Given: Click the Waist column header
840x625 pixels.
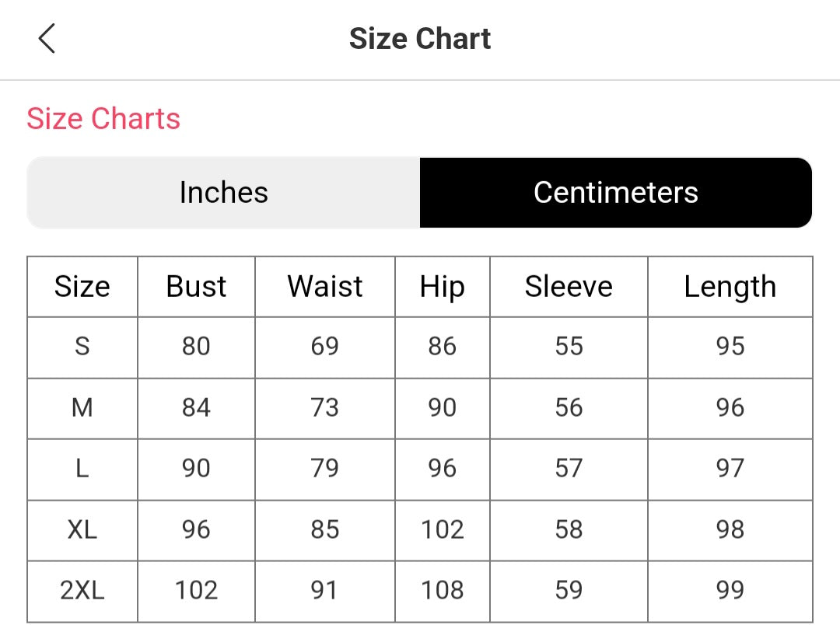Looking at the screenshot, I should 324,287.
